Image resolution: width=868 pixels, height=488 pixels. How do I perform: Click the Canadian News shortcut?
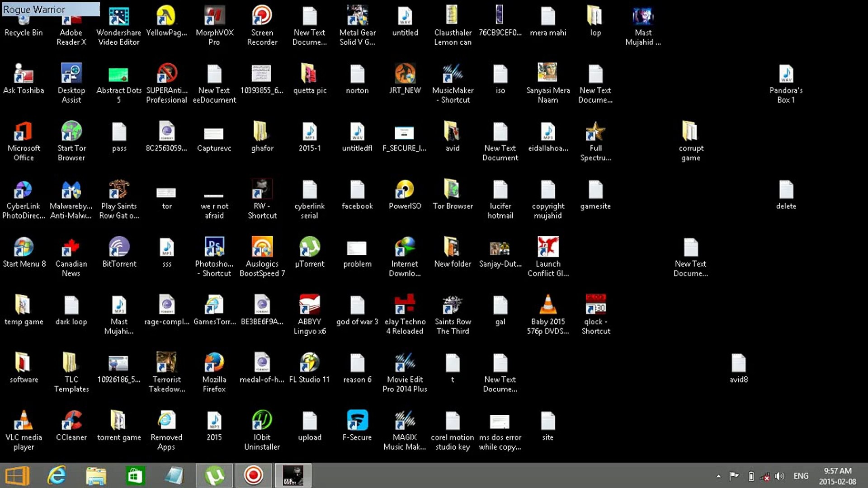click(x=71, y=258)
